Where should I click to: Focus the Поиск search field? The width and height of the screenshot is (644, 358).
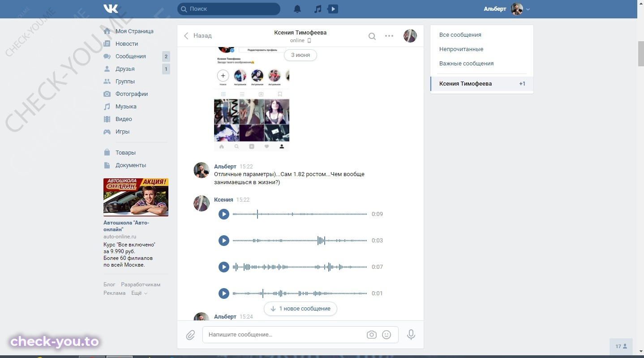click(229, 9)
